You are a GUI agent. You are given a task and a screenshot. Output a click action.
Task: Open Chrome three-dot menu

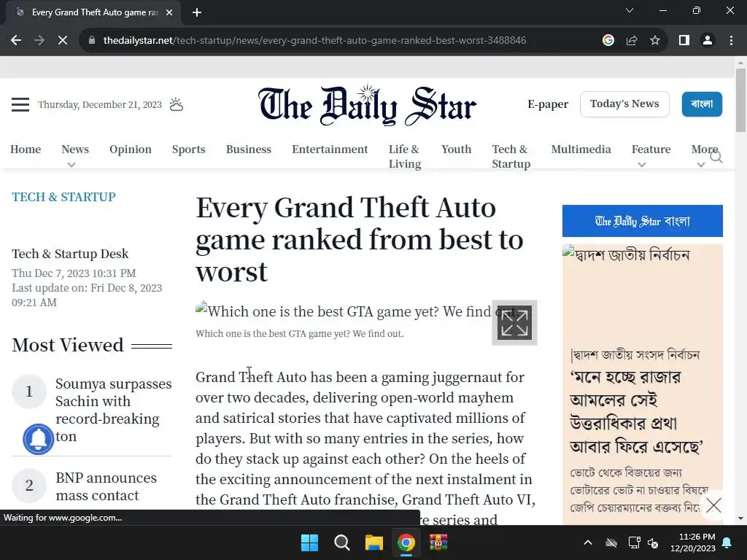click(731, 41)
